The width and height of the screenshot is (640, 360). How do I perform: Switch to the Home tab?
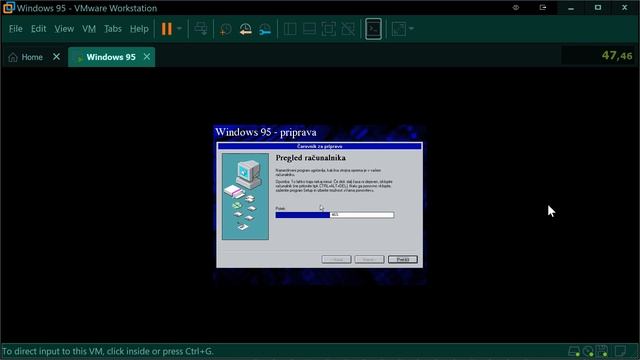click(x=32, y=57)
